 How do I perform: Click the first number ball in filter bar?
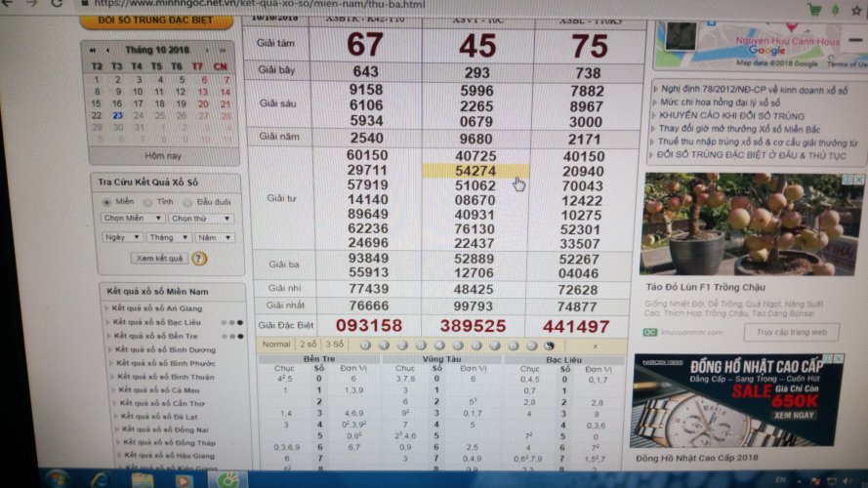[364, 345]
